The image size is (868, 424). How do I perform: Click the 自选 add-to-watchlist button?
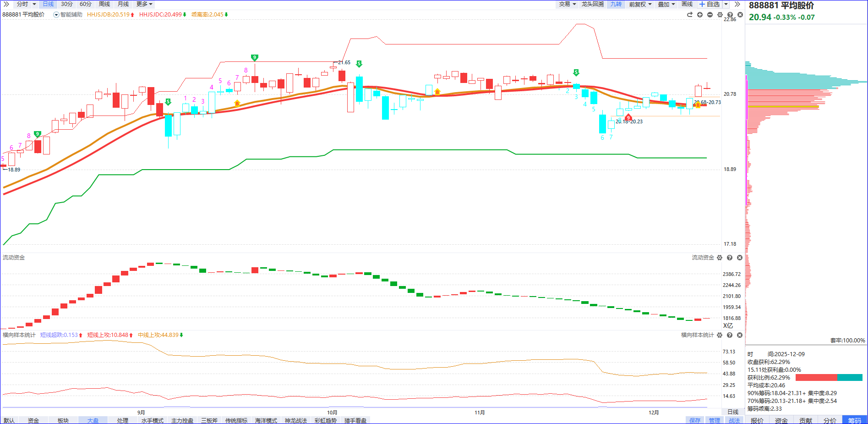[x=710, y=4]
